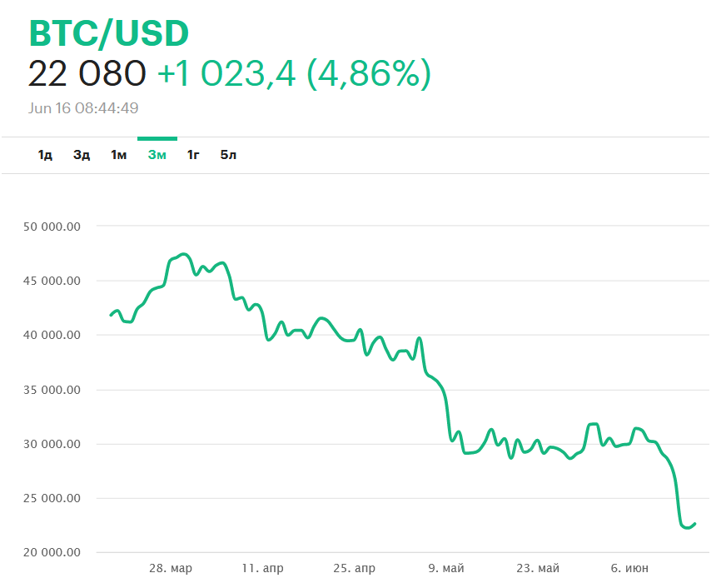The width and height of the screenshot is (726, 588).
Task: Show the 1г yearly chart tab
Action: 193,155
